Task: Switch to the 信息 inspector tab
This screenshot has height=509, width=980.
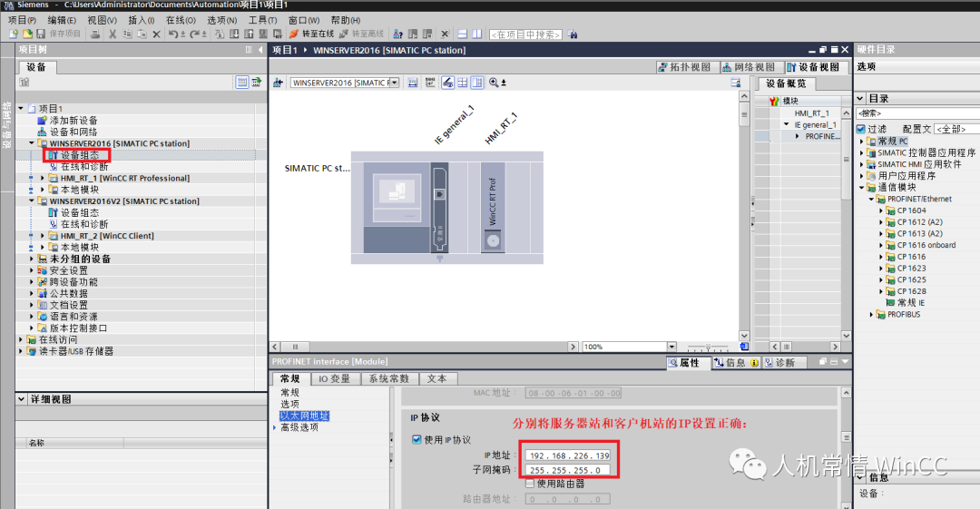Action: [x=736, y=363]
